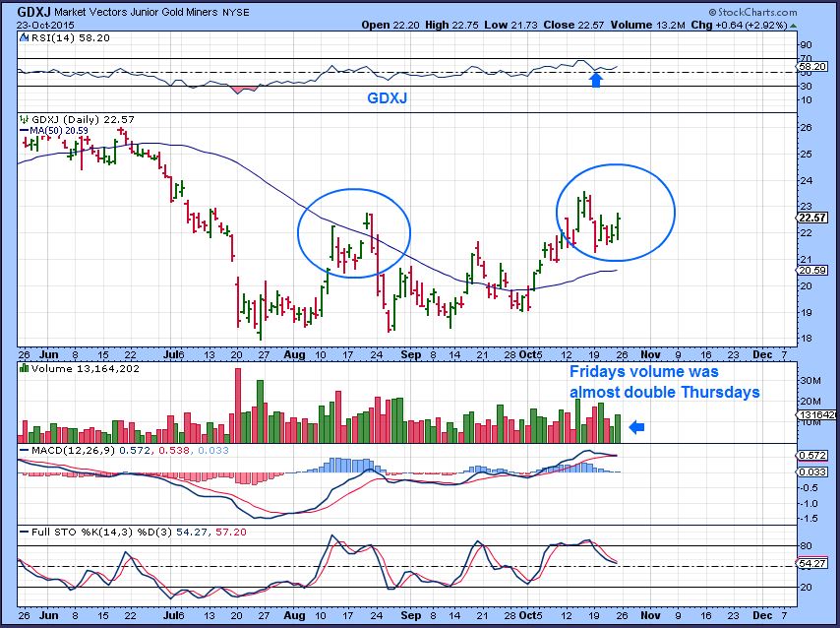
Task: Click the 90 level on RSI axis
Action: [x=806, y=45]
